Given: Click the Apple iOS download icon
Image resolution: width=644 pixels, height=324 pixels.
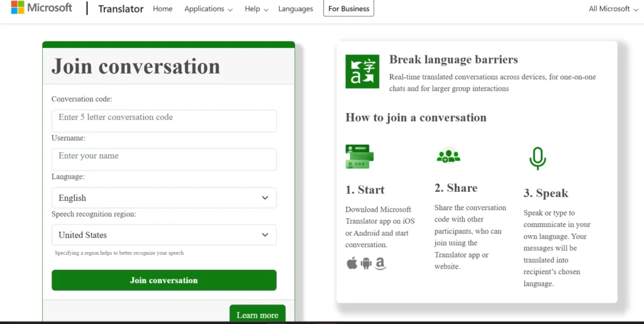Looking at the screenshot, I should (x=352, y=263).
